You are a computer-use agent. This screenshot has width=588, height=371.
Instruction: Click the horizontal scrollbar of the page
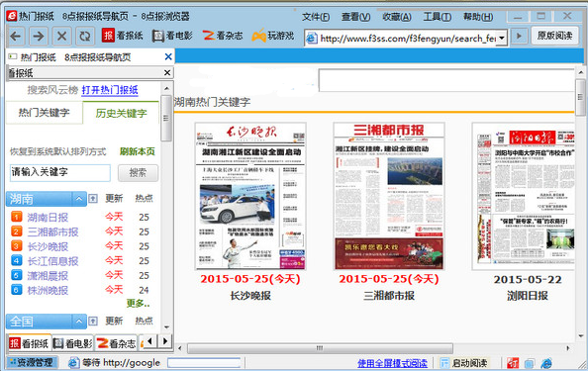[x=320, y=348]
